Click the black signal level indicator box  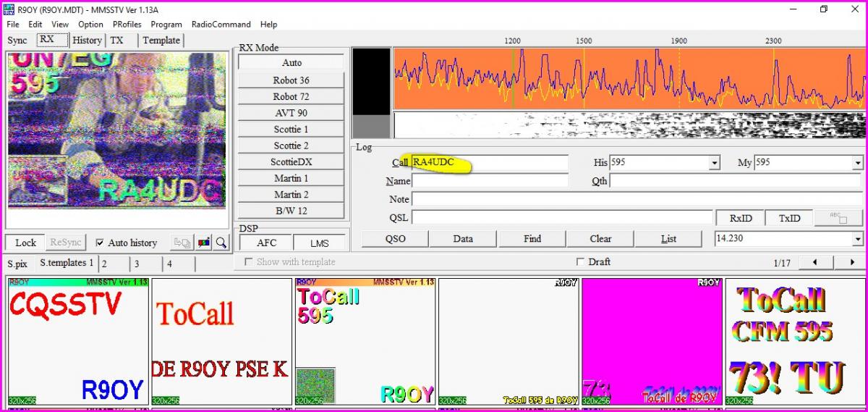371,81
